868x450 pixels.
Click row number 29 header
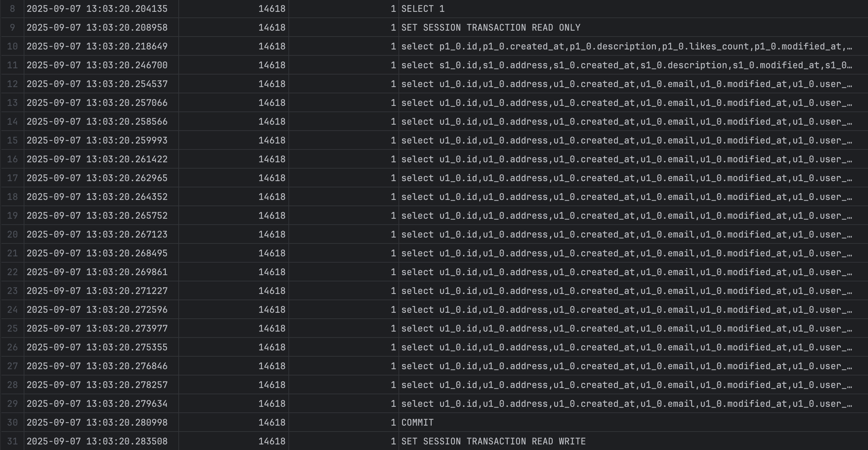pyautogui.click(x=12, y=404)
